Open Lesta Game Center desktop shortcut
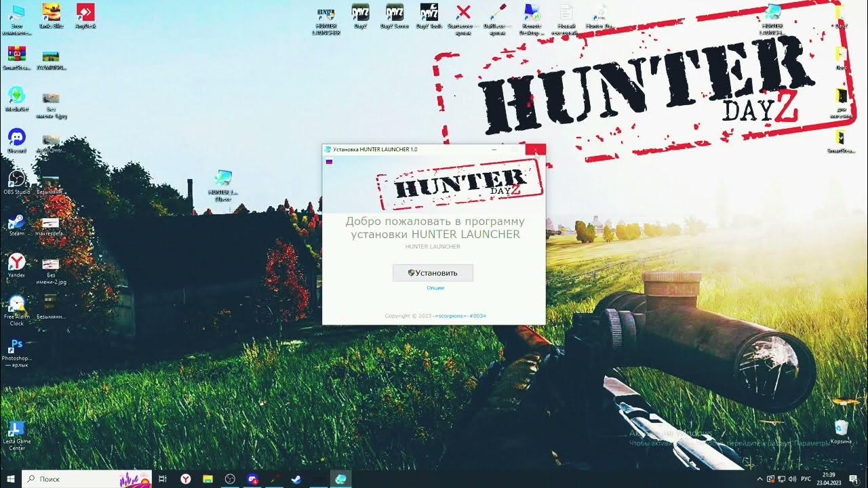The width and height of the screenshot is (868, 488). click(17, 435)
